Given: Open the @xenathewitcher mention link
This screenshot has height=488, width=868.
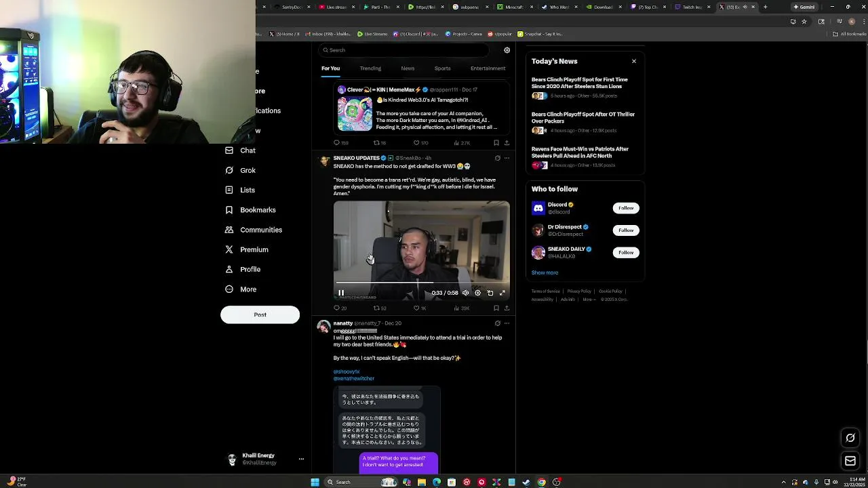Looking at the screenshot, I should (x=353, y=379).
